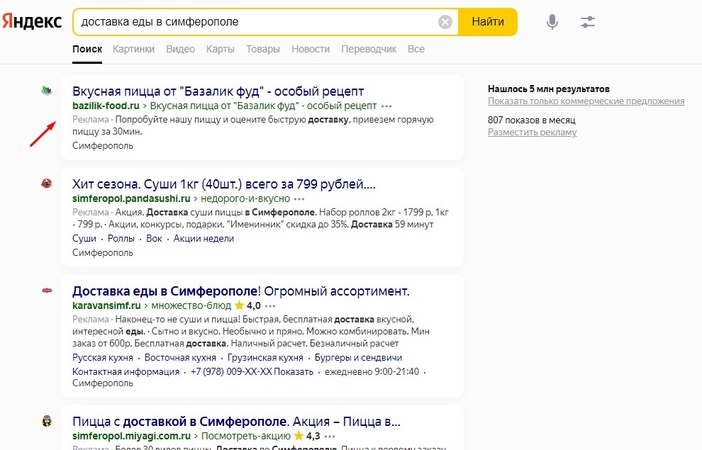702x450 pixels.
Task: Click karavansimf 4,0 star rating
Action: (x=248, y=305)
